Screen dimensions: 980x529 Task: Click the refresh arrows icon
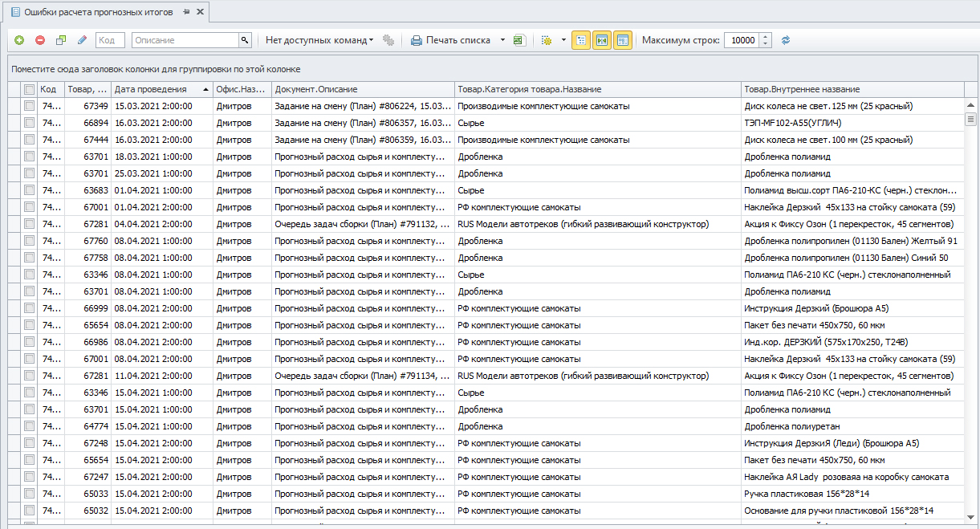(786, 40)
